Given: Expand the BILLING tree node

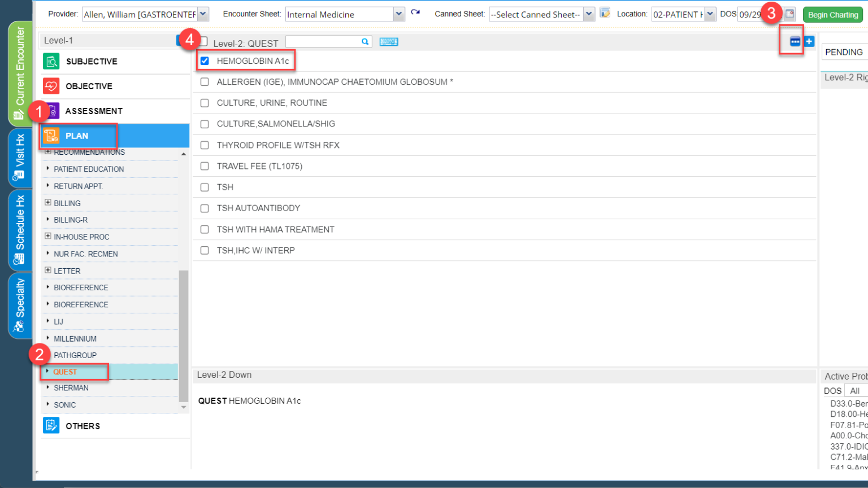Looking at the screenshot, I should (x=48, y=203).
